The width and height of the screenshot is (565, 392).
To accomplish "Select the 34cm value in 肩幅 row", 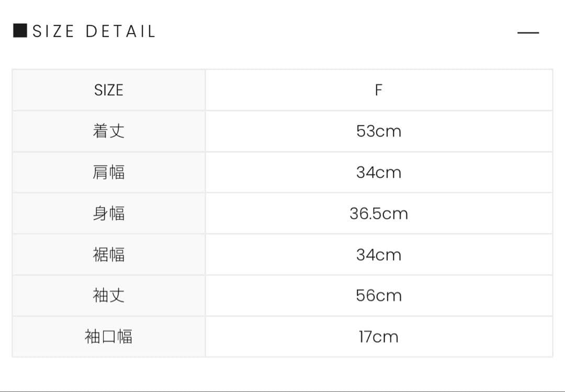I will pyautogui.click(x=379, y=172).
